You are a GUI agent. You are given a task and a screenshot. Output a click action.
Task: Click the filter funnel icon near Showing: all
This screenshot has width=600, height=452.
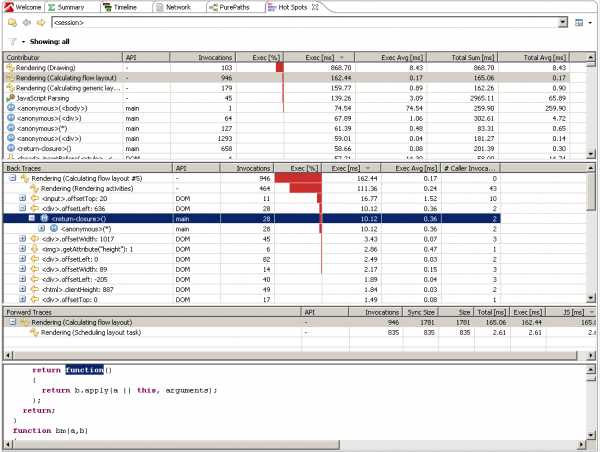[x=11, y=42]
